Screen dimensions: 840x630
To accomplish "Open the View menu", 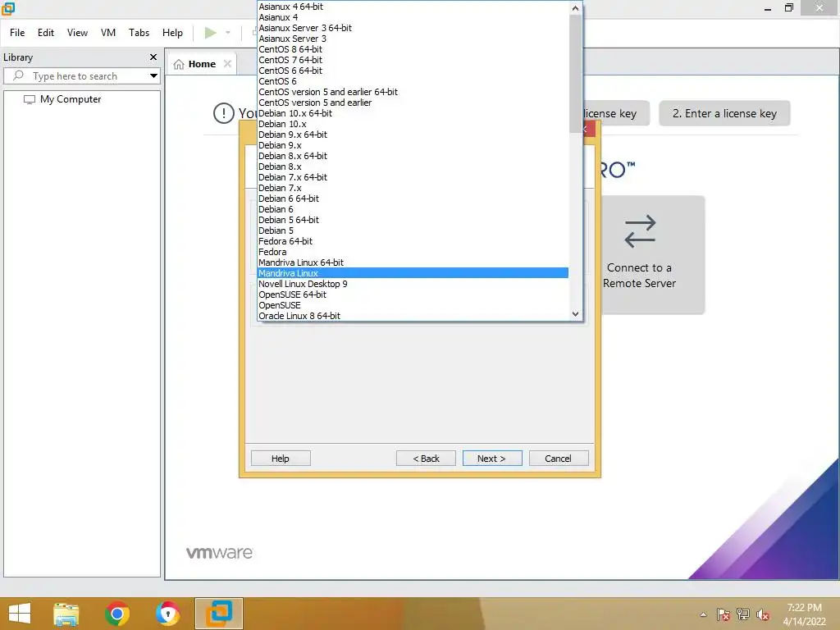I will coord(77,33).
